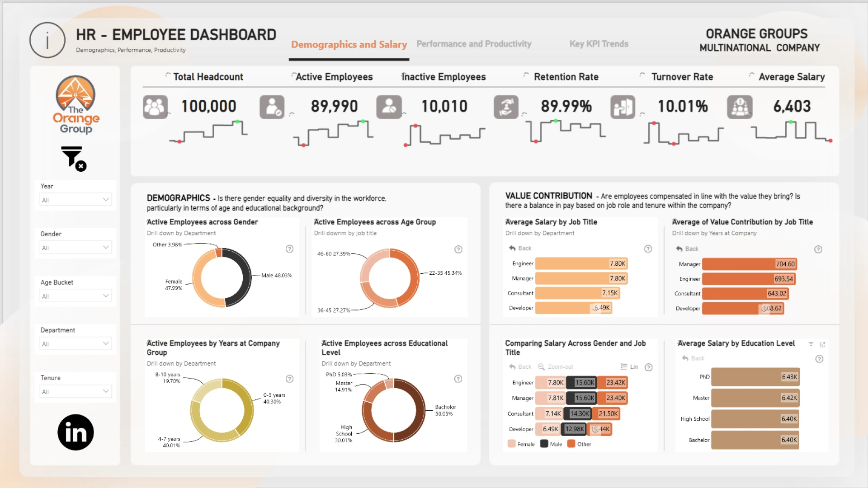This screenshot has width=868, height=488.
Task: Open the LinkedIn profile icon
Action: 75,432
